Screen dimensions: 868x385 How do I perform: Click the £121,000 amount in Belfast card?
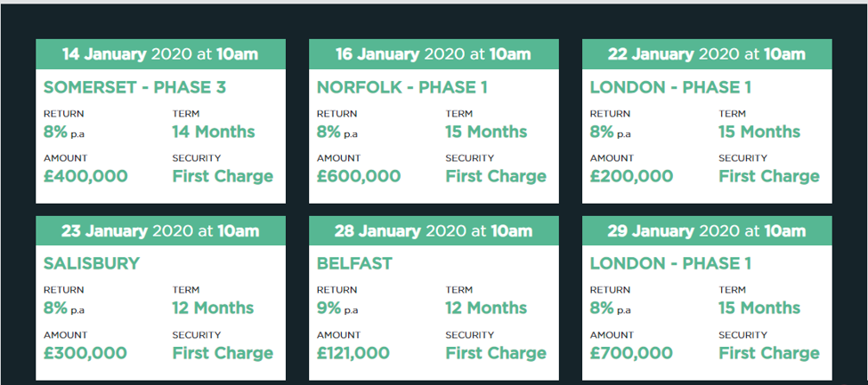(x=353, y=353)
